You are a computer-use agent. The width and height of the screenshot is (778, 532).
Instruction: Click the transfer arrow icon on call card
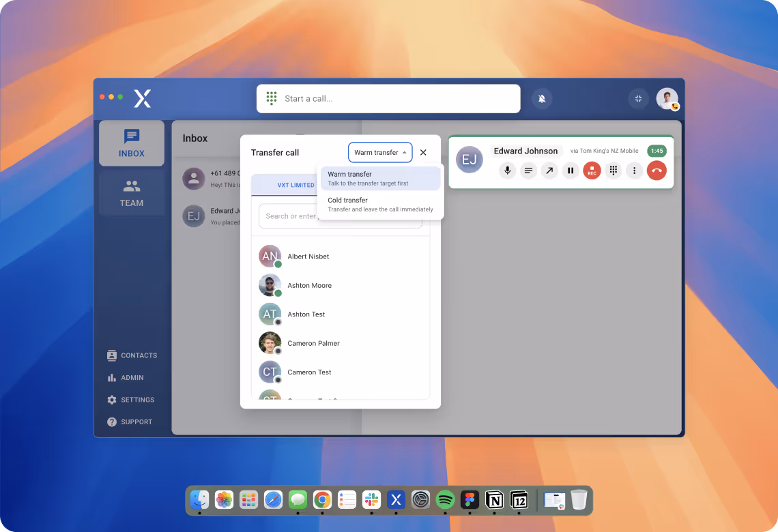click(549, 171)
